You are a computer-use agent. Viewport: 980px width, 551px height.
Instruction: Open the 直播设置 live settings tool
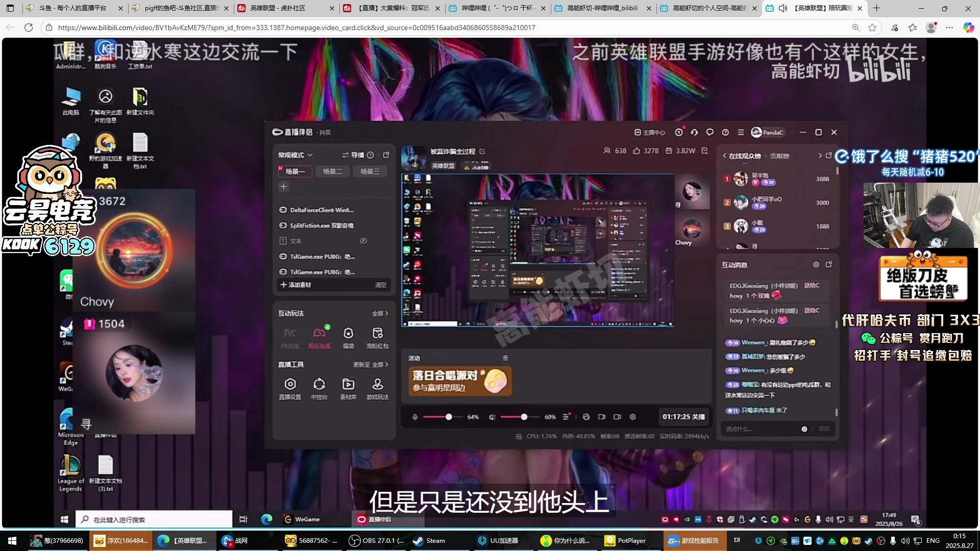(290, 388)
